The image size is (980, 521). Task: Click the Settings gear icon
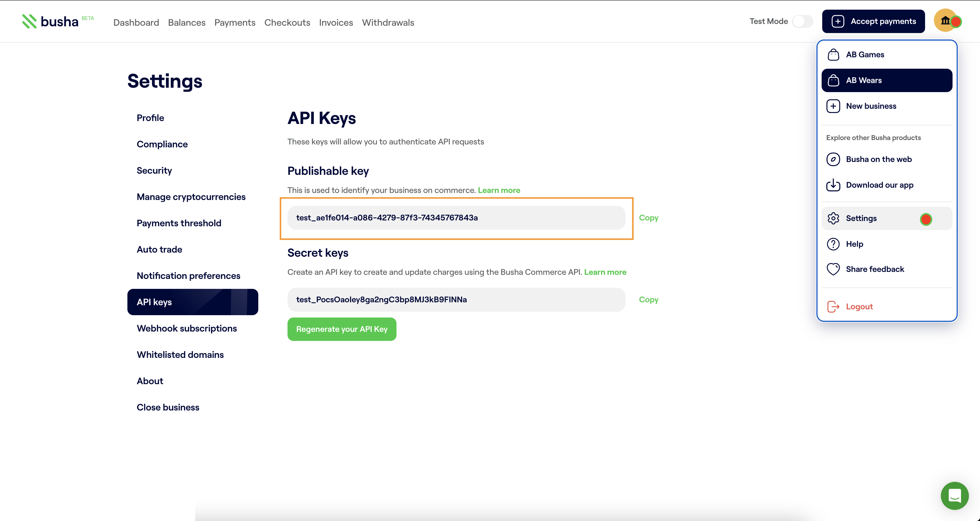point(833,218)
